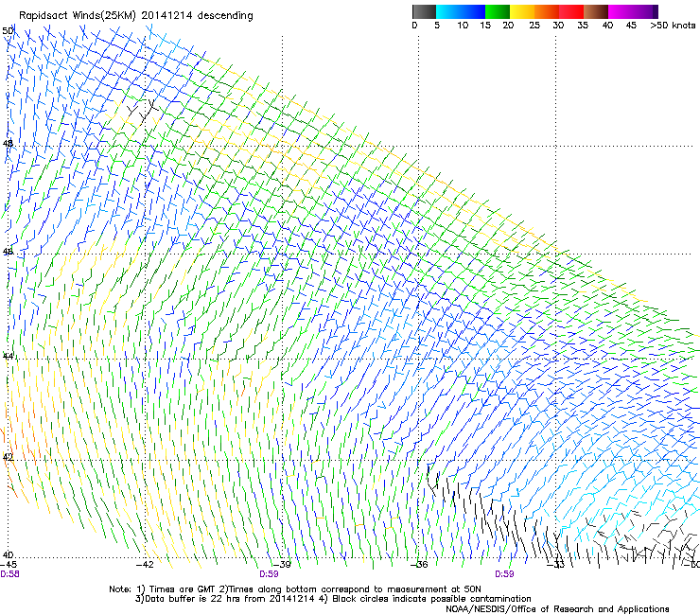
Task: Click the '44' latitude axis label
Action: (x=8, y=357)
